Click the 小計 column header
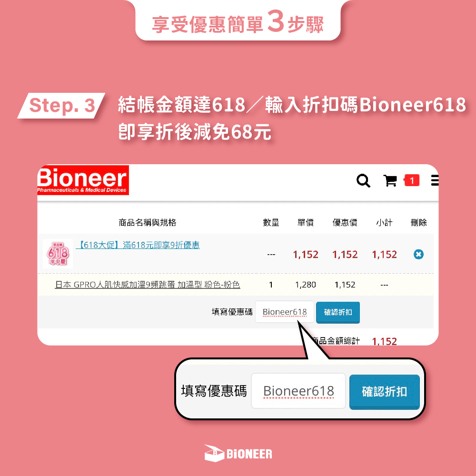This screenshot has width=476, height=476. tap(384, 222)
